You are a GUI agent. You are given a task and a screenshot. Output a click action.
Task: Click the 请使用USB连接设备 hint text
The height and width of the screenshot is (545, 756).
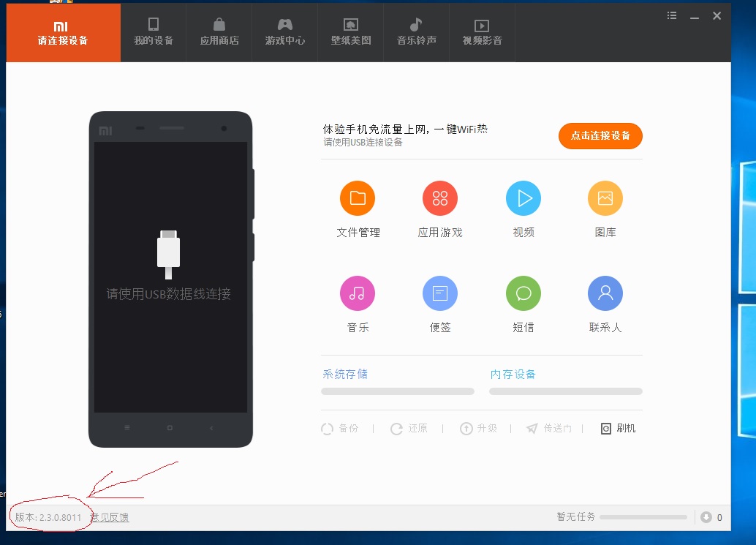click(363, 142)
